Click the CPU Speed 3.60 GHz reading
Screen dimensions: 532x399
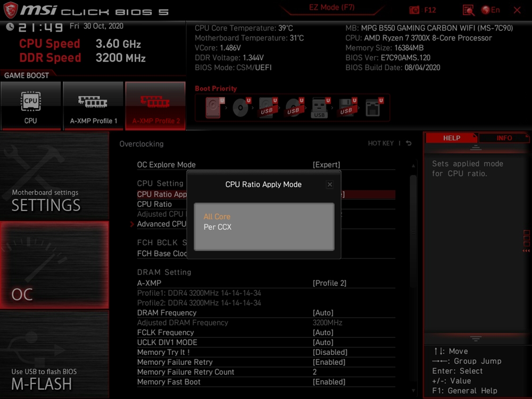tap(80, 44)
